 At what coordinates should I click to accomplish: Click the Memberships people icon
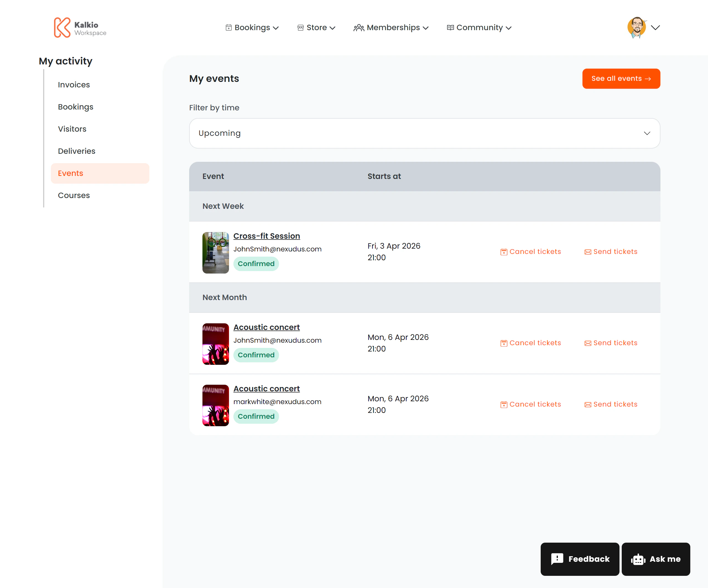coord(359,28)
